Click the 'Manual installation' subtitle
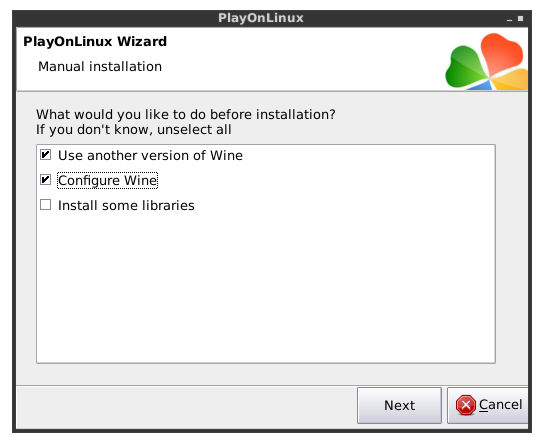 [x=100, y=67]
